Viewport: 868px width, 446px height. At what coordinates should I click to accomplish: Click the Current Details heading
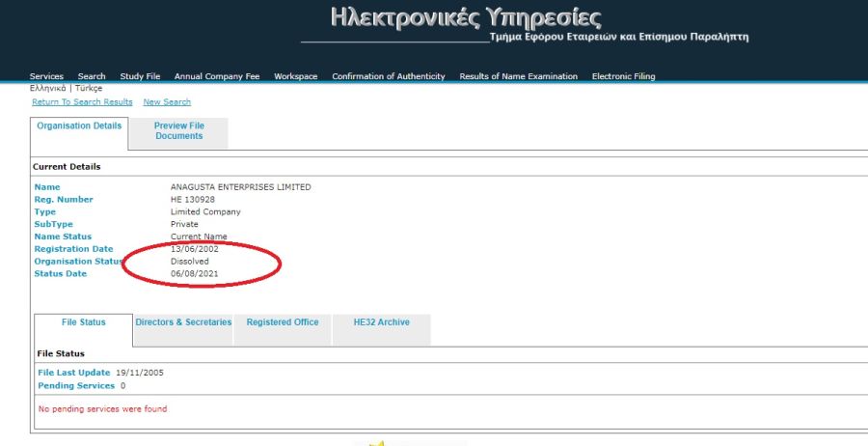[x=67, y=167]
